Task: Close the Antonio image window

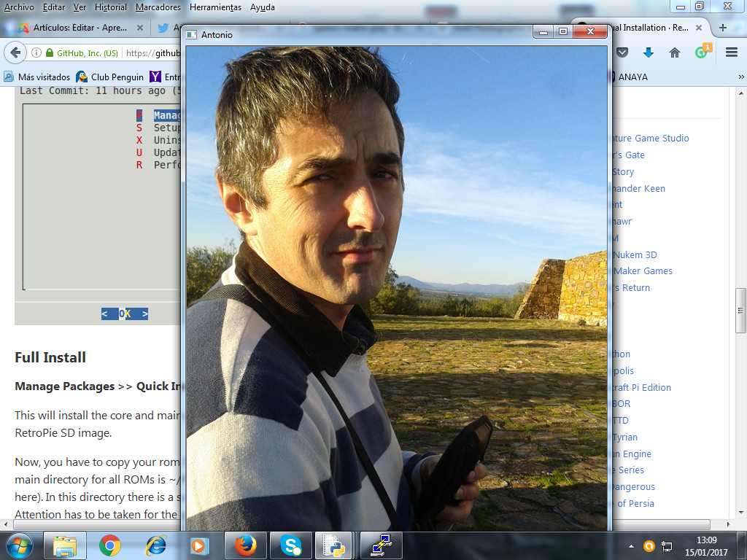Action: tap(590, 32)
